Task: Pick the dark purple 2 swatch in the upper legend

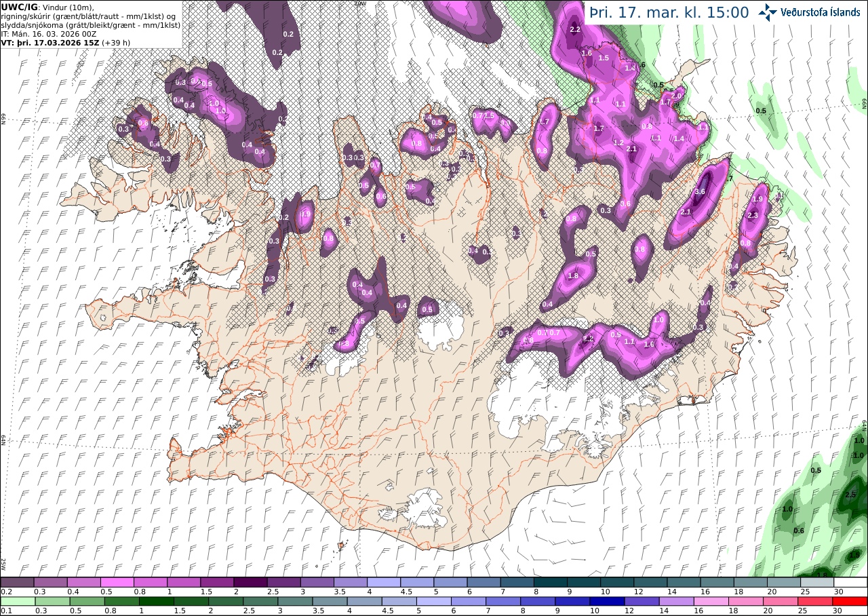Action: [250, 582]
